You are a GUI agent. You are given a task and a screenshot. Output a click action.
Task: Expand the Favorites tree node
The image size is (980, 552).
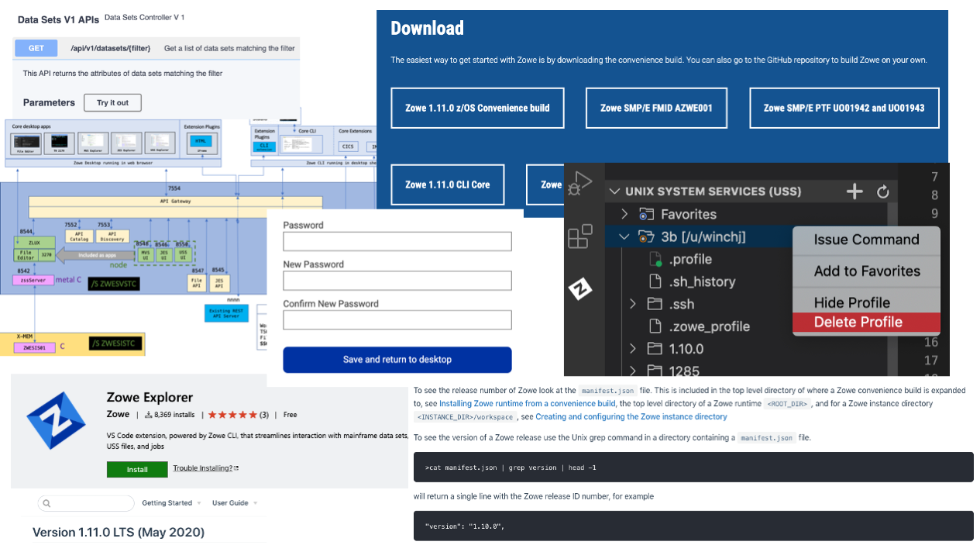tap(624, 214)
